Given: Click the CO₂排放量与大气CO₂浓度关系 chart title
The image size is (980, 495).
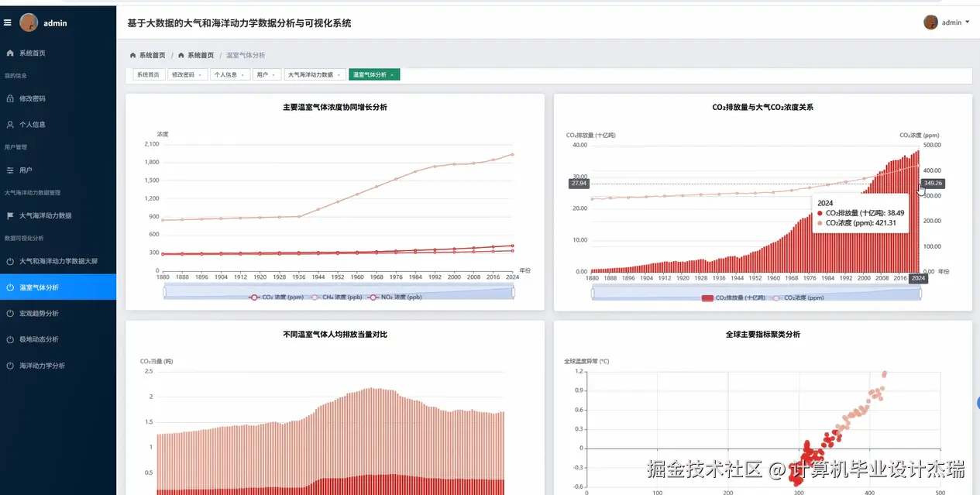Looking at the screenshot, I should pos(762,107).
